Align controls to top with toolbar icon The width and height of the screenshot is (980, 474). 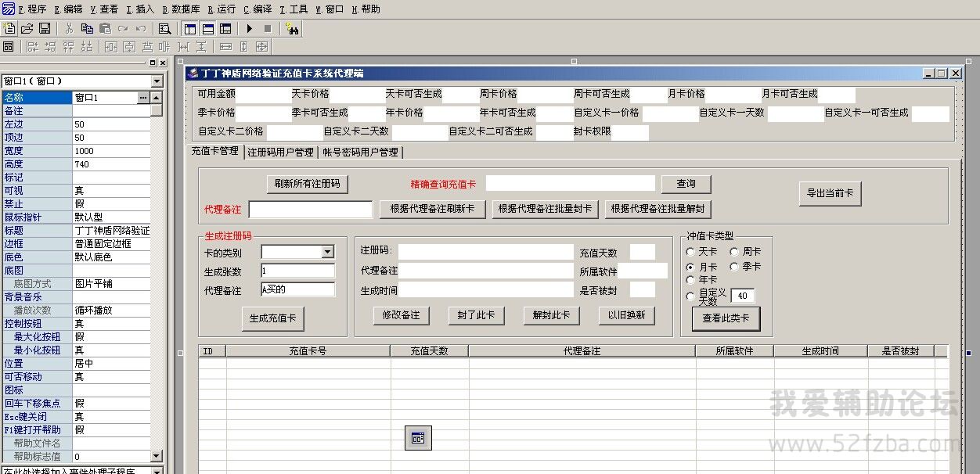[x=68, y=47]
